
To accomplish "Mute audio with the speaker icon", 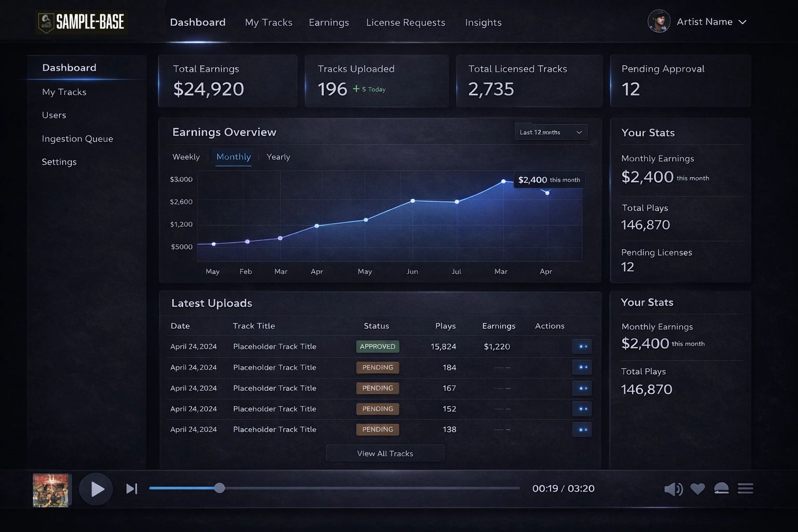I will tap(673, 489).
